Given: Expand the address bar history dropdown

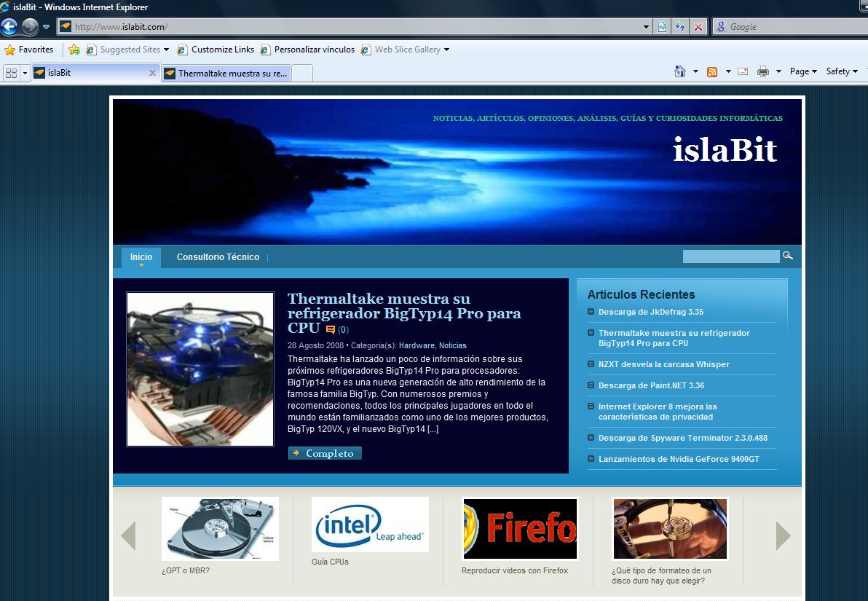Looking at the screenshot, I should coord(646,26).
